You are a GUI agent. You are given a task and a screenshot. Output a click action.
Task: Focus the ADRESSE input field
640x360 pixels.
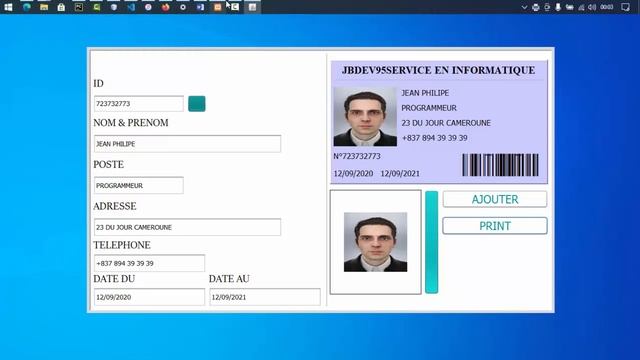coord(187,227)
